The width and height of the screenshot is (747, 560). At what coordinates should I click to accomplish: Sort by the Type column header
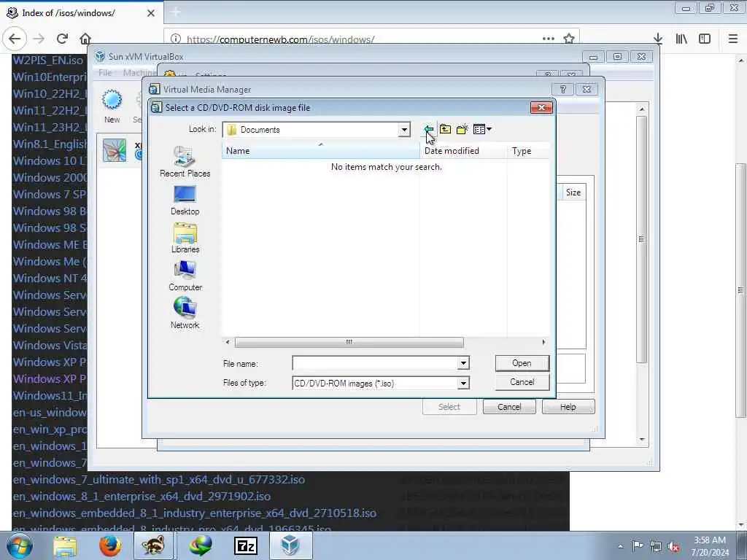coord(528,151)
